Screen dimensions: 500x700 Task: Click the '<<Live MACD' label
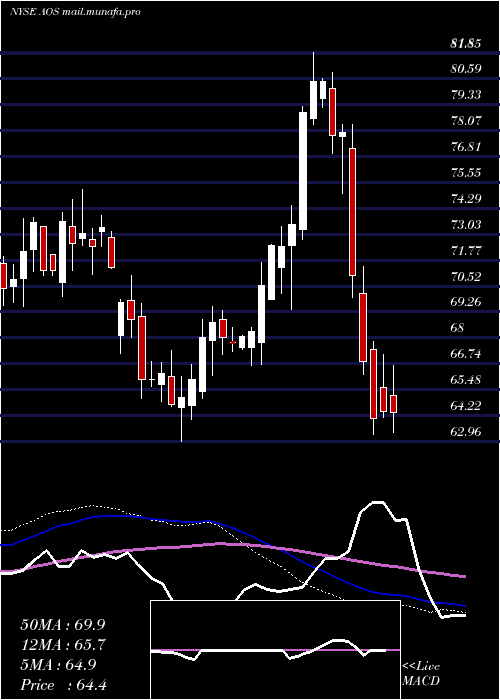point(421,674)
